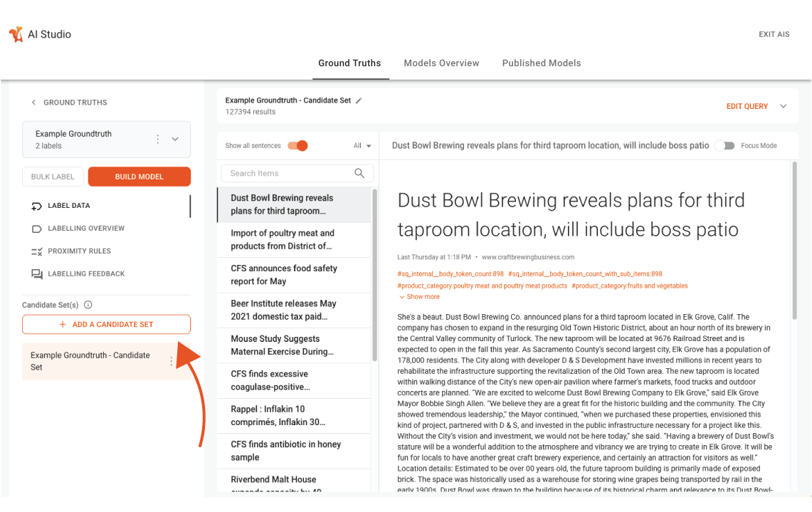Select 'CFS announces food safety report for May'
Screen dimensions: 812x512
click(x=294, y=275)
